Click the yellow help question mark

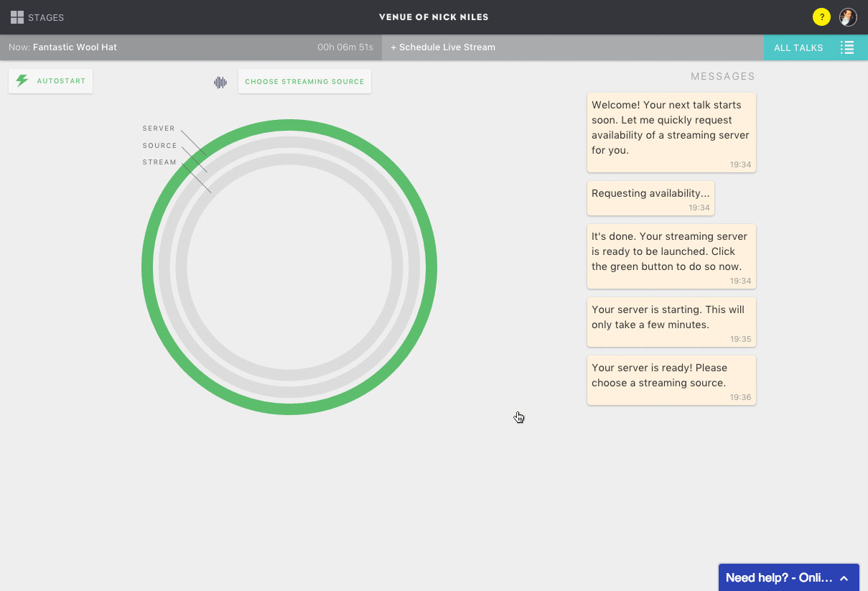(x=821, y=17)
